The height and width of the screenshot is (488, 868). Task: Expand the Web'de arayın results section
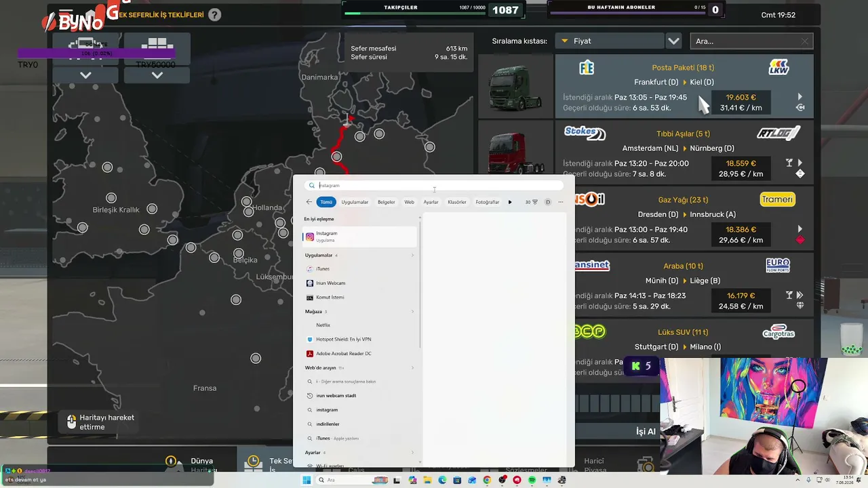[412, 368]
